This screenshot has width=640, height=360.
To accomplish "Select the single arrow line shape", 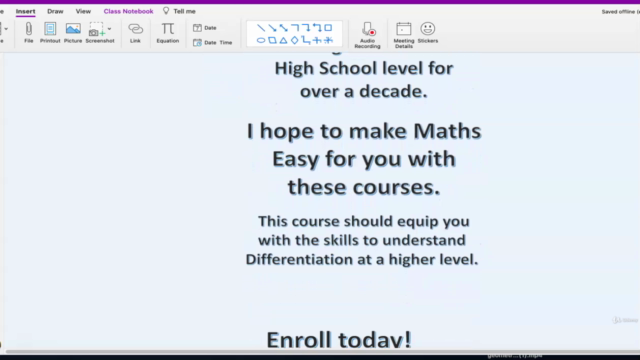I will 272,28.
